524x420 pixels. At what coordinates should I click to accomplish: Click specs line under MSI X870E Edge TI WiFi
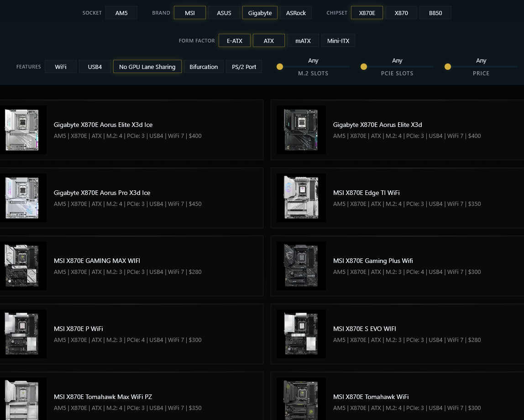(407, 204)
